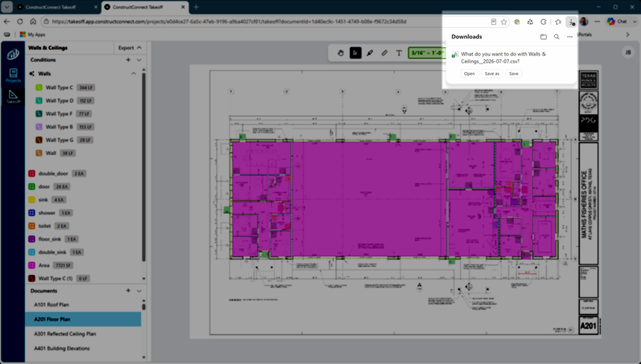This screenshot has height=364, width=641.
Task: Add a new document with plus icon
Action: click(128, 291)
